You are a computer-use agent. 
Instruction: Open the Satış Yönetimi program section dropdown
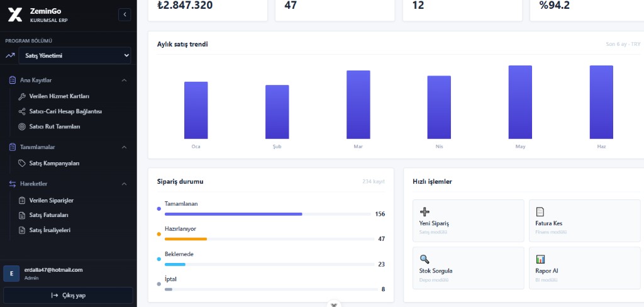coord(75,55)
